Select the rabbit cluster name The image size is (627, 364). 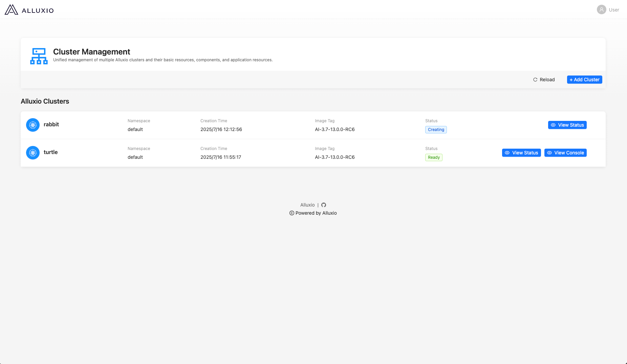point(51,124)
